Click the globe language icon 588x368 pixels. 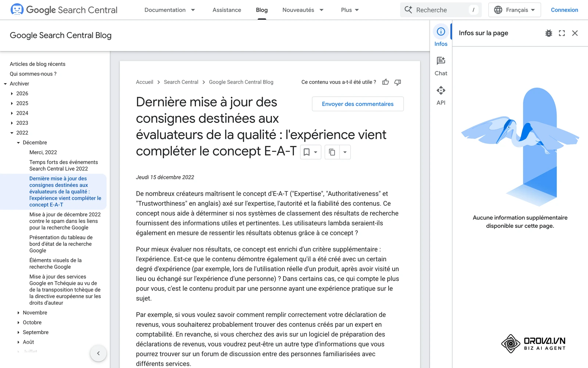[498, 10]
